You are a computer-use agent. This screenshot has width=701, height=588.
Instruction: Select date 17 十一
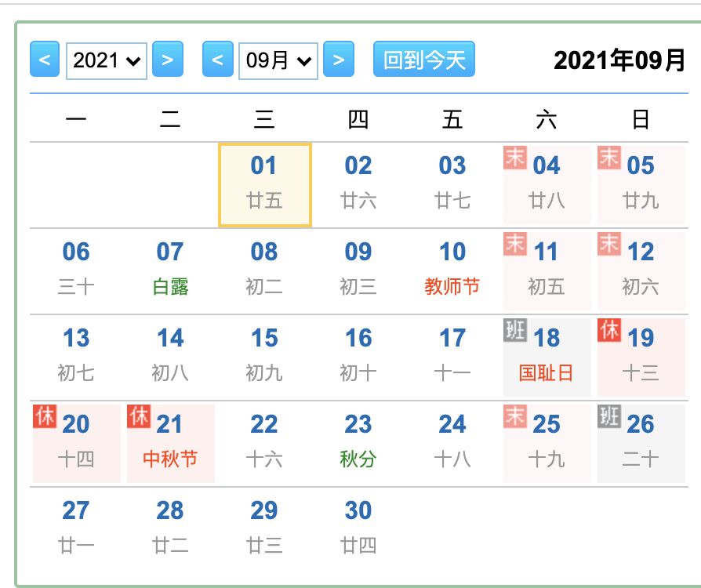click(452, 358)
